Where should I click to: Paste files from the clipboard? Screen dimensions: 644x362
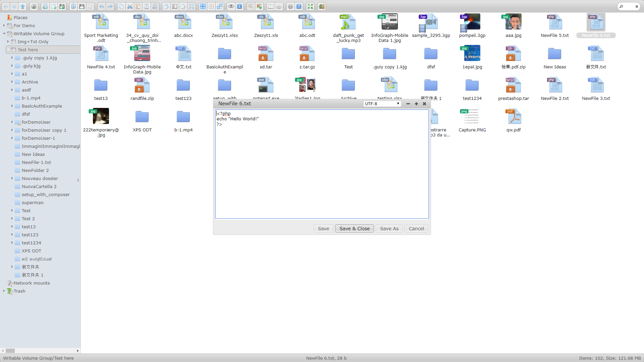[x=138, y=6]
